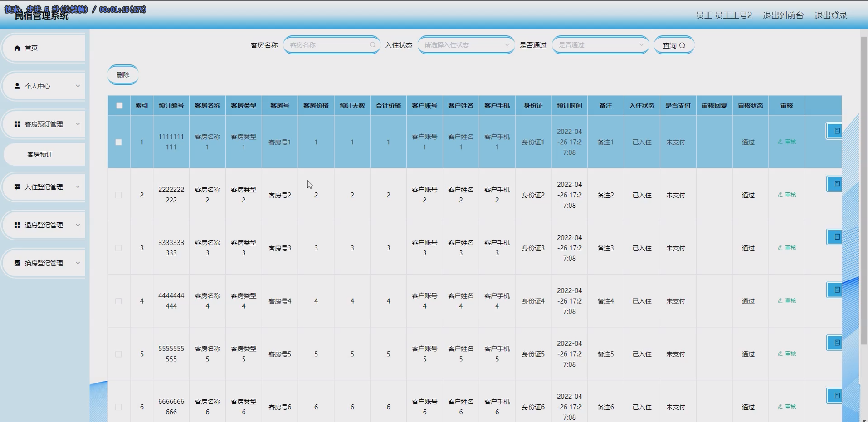Check the checkbox for row 5
Screen dimensions: 868x422
[x=118, y=354]
